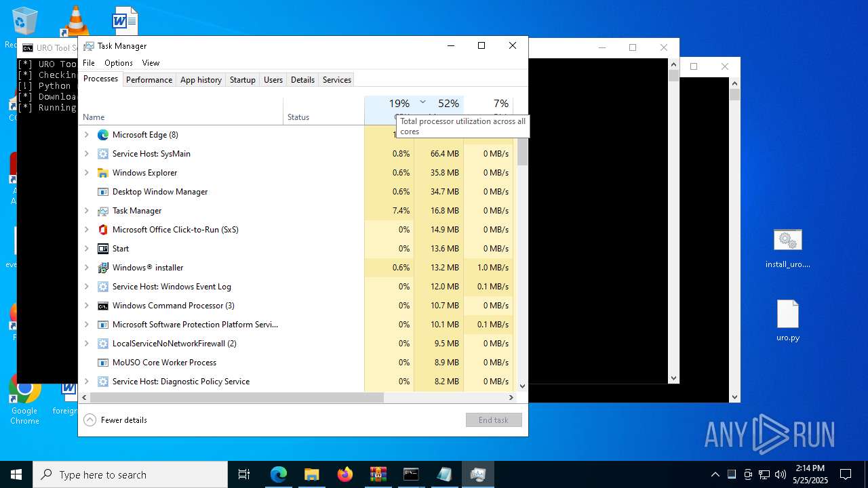Open Microsoft Edge from the taskbar
868x488 pixels.
tap(279, 474)
